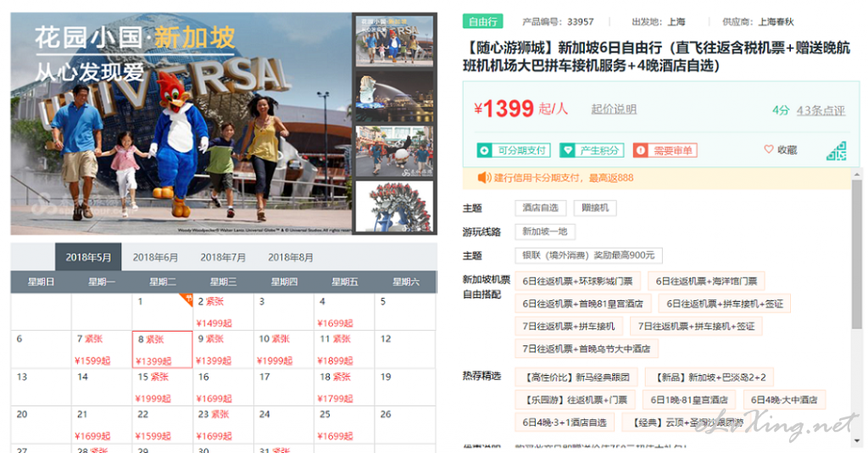Click the vertical scrollbar thumb
Viewport: 868px width, 453px height.
pyautogui.click(x=857, y=254)
